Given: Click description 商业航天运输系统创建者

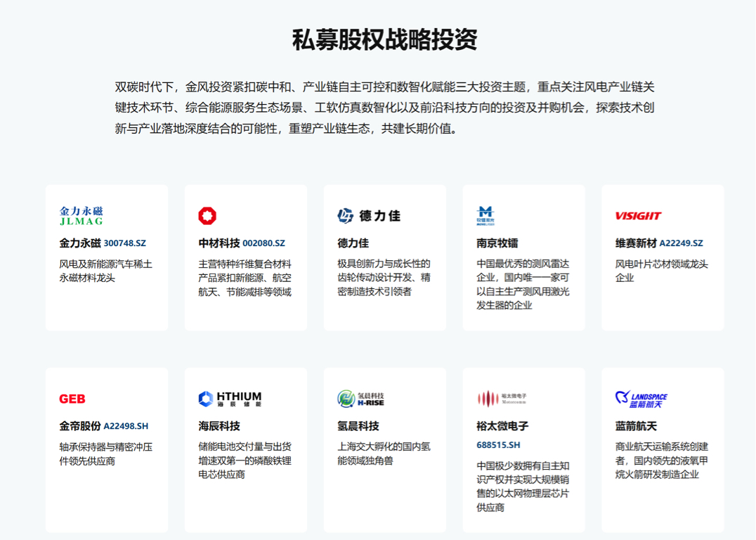Looking at the screenshot, I should 662,461.
